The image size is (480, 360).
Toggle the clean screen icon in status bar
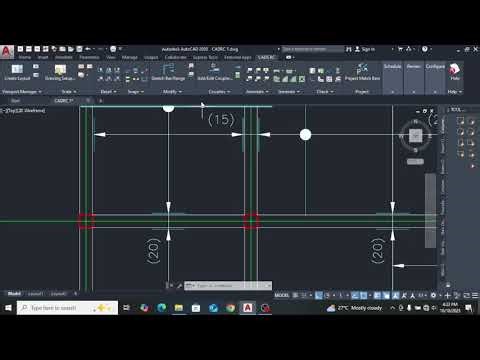[466, 295]
